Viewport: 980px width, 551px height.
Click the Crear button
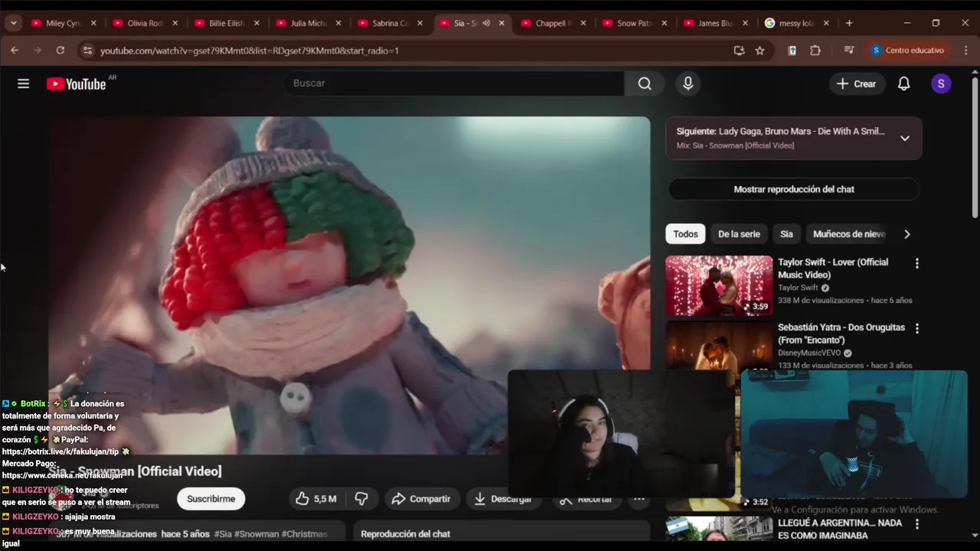click(x=857, y=83)
